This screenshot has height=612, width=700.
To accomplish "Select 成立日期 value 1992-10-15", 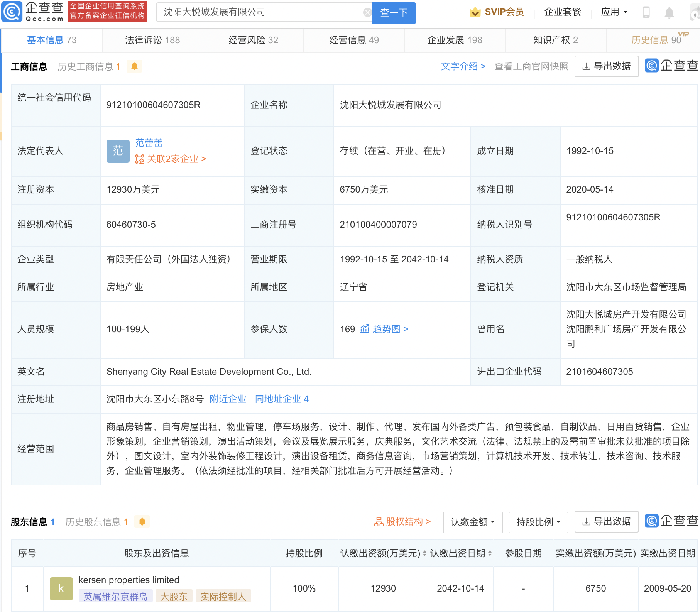I will (590, 151).
